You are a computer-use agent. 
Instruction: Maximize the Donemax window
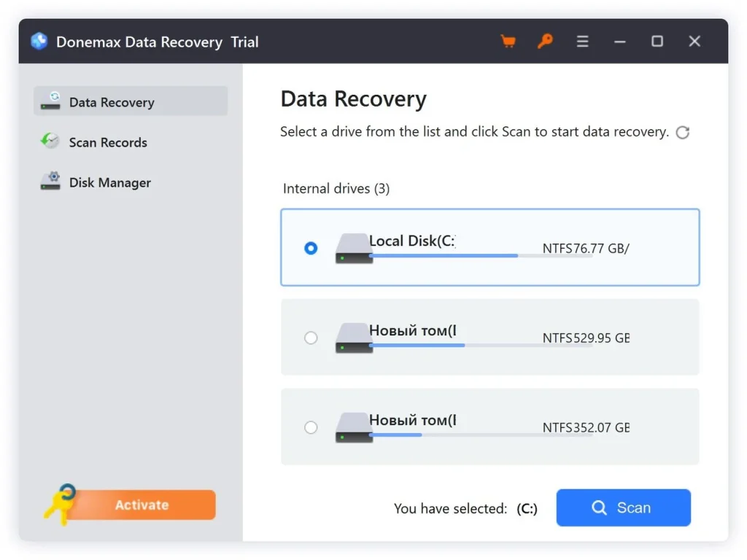657,42
